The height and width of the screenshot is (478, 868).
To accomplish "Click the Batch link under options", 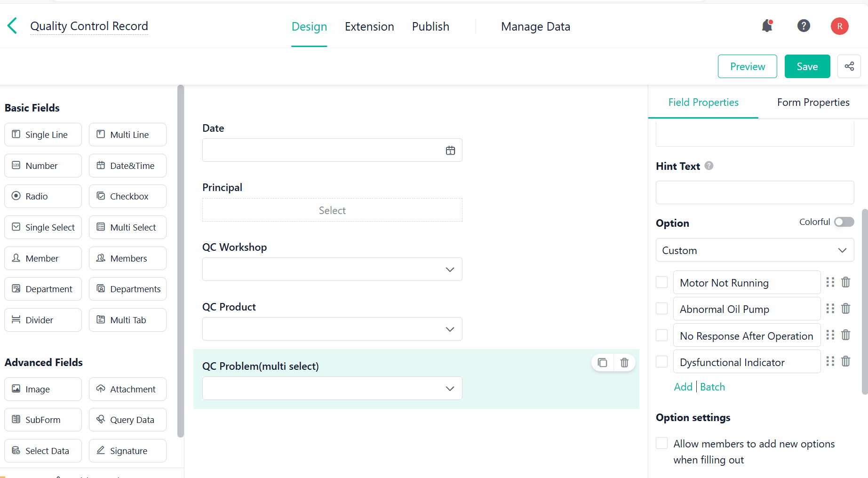I will click(712, 387).
